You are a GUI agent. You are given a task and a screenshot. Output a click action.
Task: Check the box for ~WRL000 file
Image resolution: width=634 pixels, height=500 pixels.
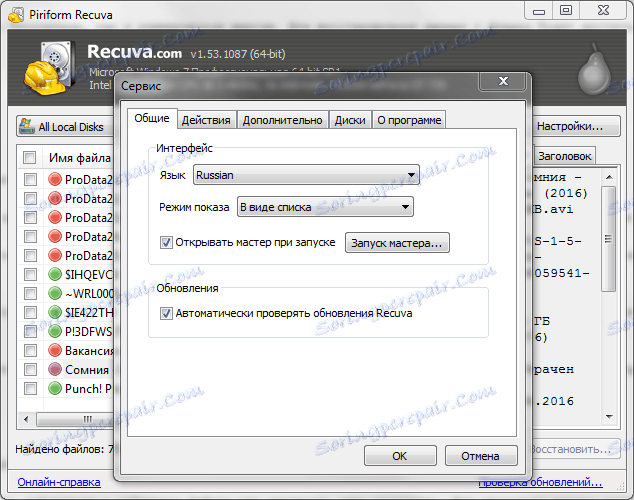point(30,293)
